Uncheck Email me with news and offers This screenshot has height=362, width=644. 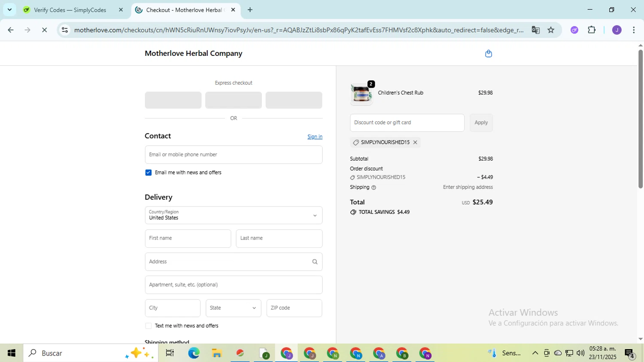point(149,173)
